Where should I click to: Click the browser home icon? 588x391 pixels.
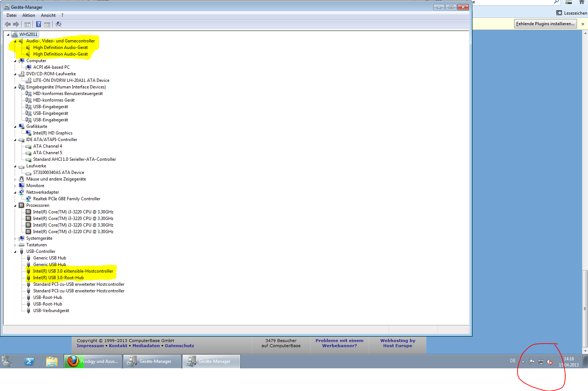(582, 2)
